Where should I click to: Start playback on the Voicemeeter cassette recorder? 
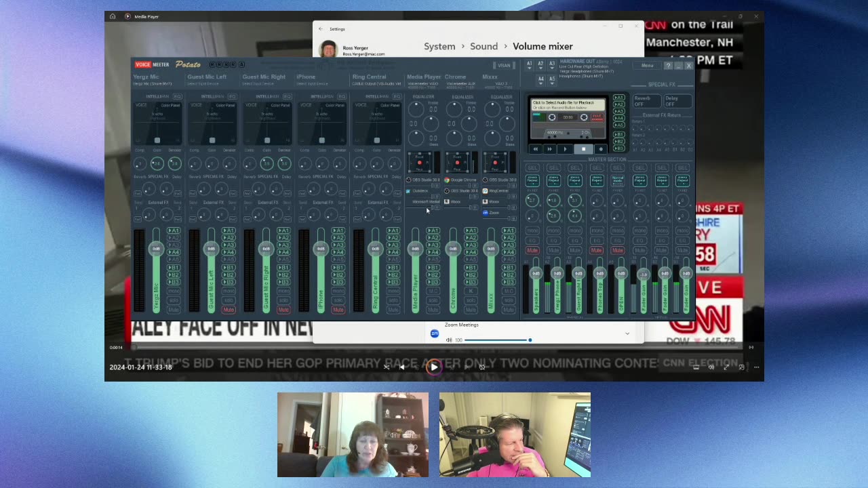(x=566, y=149)
